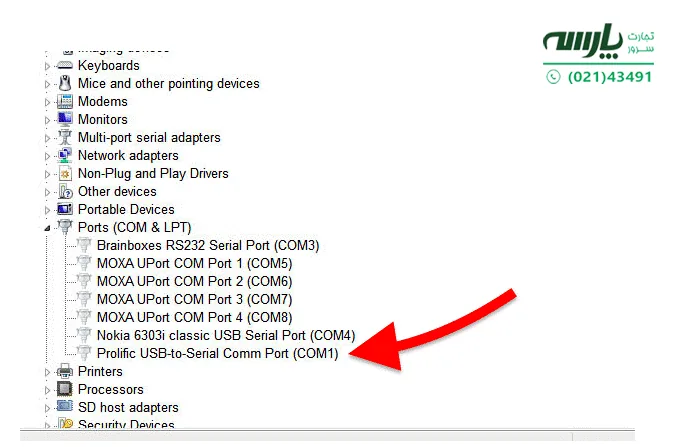Select 'MOXA UPort COM Port 3 (COM7)' text
The image size is (684, 447).
tap(194, 299)
